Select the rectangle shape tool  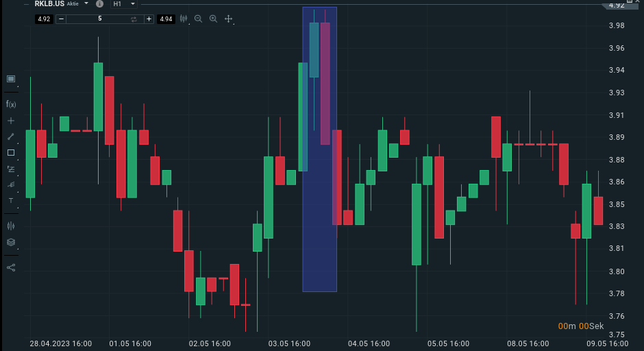pyautogui.click(x=11, y=152)
